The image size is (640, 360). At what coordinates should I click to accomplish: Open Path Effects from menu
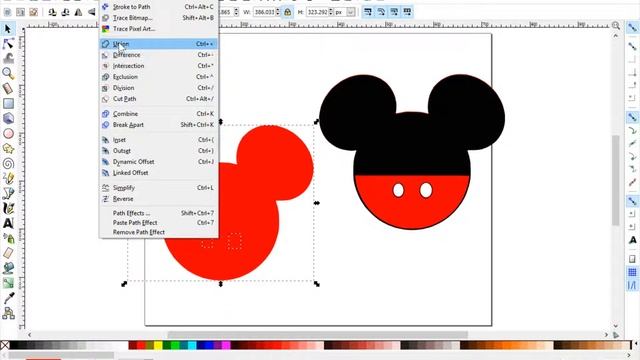pyautogui.click(x=159, y=213)
